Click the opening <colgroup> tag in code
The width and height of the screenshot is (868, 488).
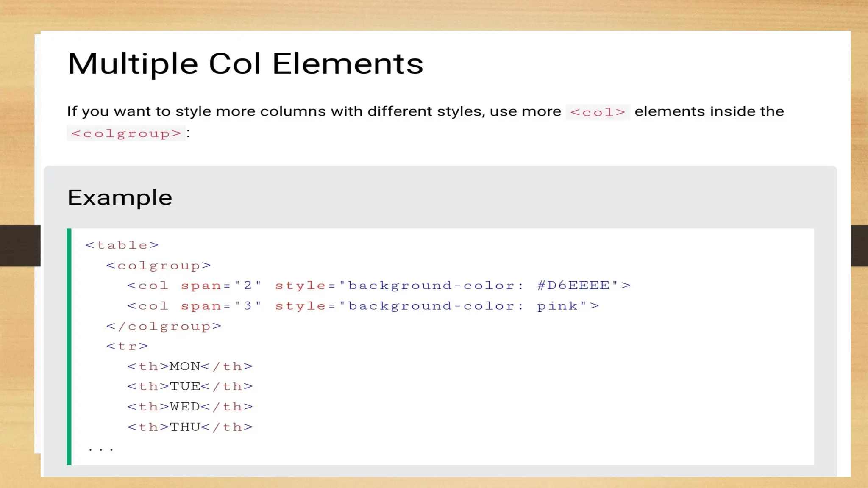click(x=158, y=266)
